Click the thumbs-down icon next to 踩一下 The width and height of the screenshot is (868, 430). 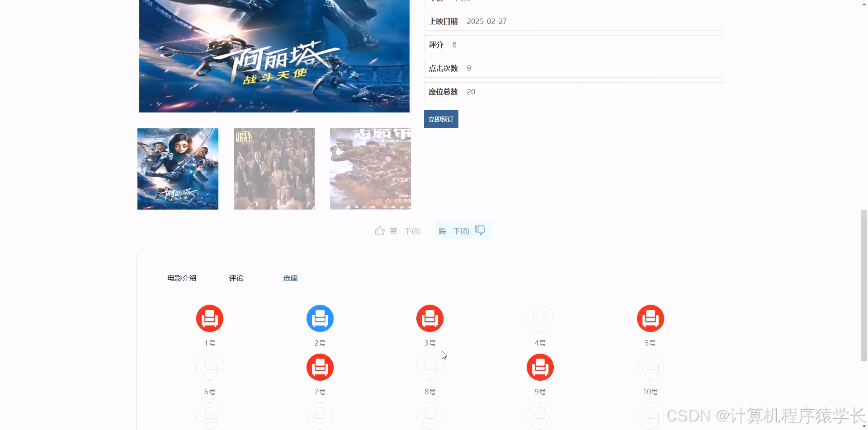coord(480,230)
